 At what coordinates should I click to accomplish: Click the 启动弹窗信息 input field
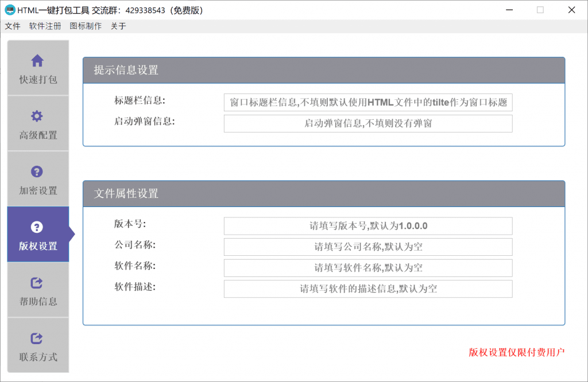367,123
